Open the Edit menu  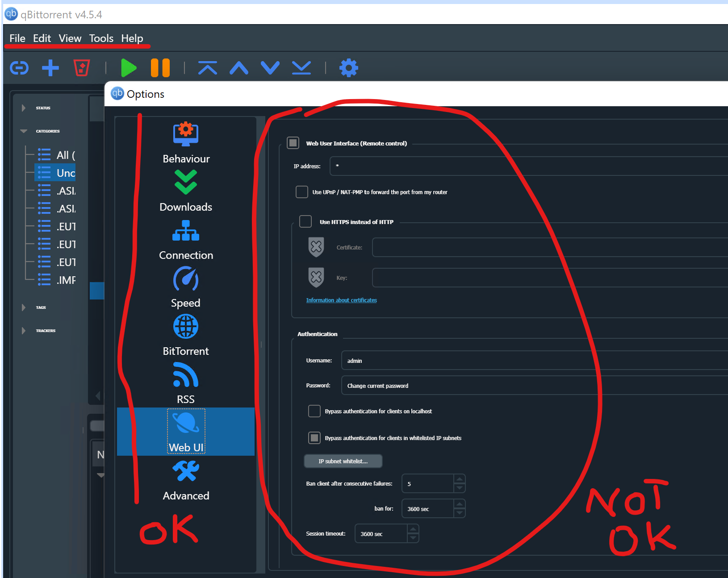click(x=42, y=38)
